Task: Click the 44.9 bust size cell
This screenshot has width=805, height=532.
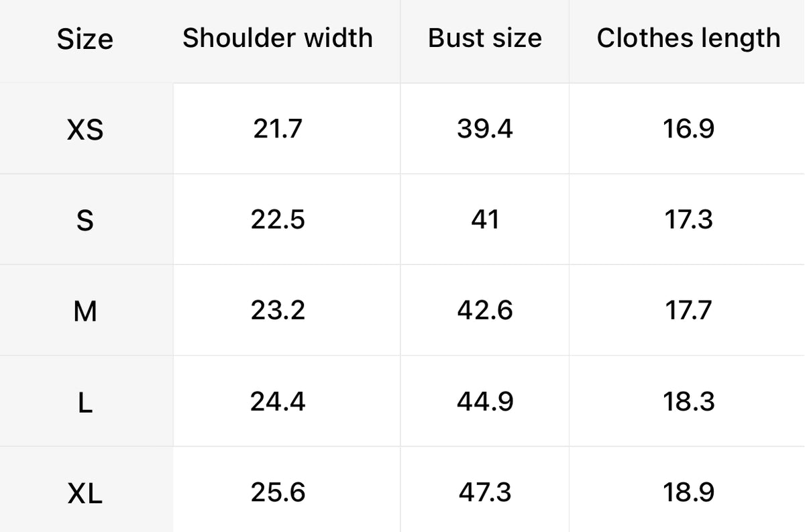Action: 485,402
